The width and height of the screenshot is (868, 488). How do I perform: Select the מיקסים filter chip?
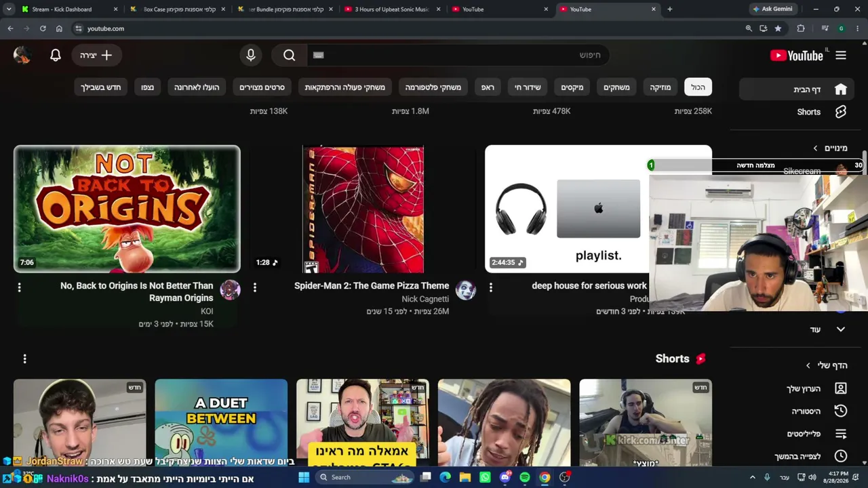point(572,87)
